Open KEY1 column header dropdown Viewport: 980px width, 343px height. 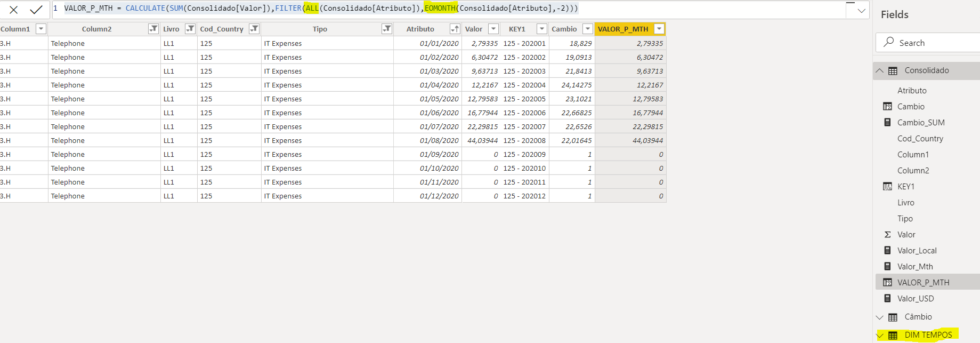(541, 29)
